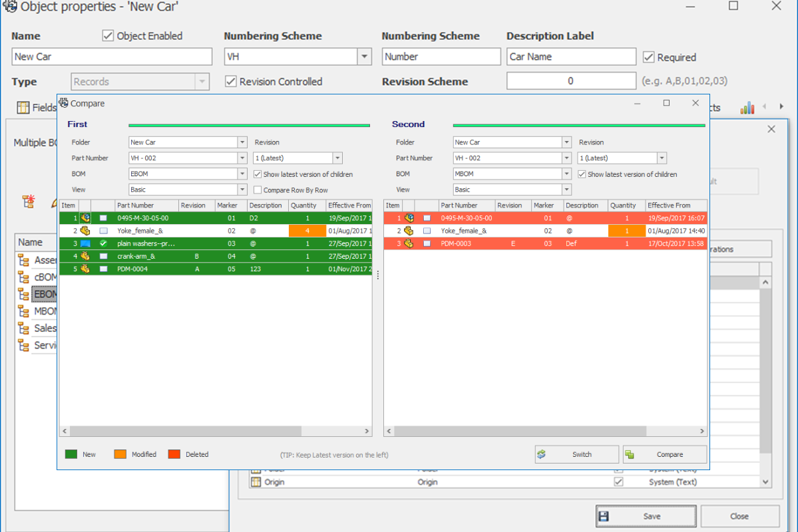The height and width of the screenshot is (532, 798).
Task: Click the bar chart tab icon
Action: (747, 107)
